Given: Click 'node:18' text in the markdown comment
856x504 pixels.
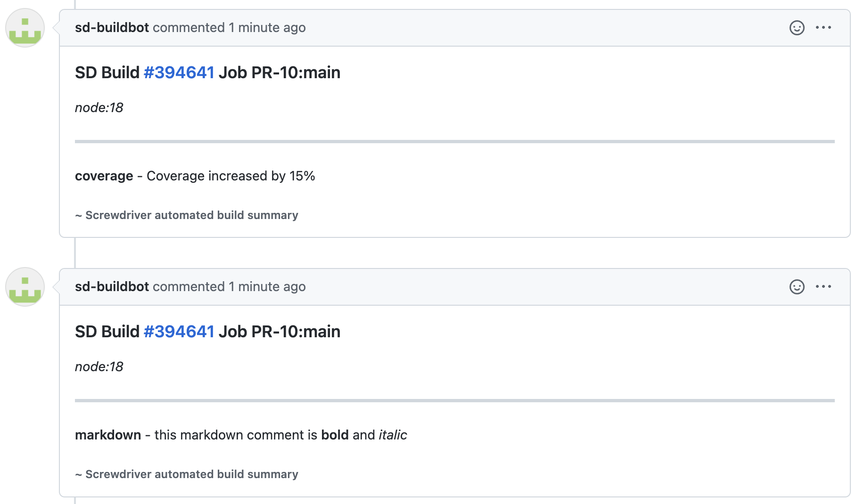Looking at the screenshot, I should tap(99, 367).
